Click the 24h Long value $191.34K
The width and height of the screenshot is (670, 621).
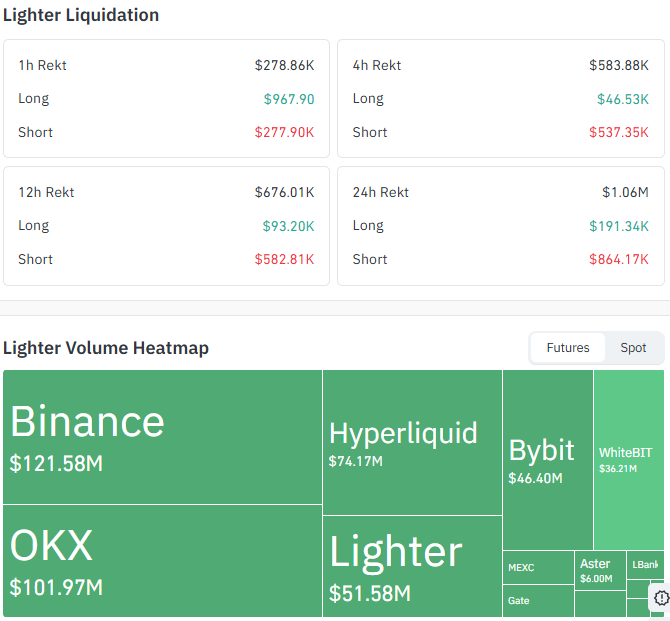coord(619,226)
